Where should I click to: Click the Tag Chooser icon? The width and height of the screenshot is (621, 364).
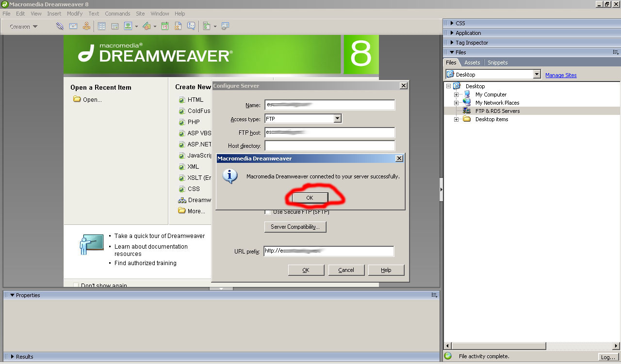pos(225,26)
